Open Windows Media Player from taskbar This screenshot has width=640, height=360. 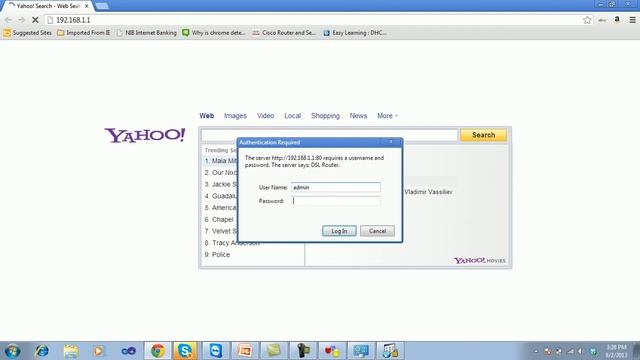[x=98, y=351]
